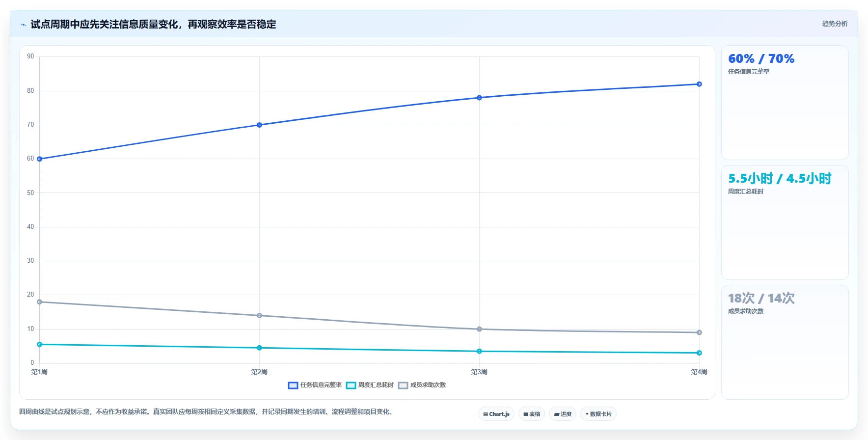Screen dimensions: 868x440
Task: Click the 周度汇总耗时 data point at 第2周
Action: [x=260, y=348]
